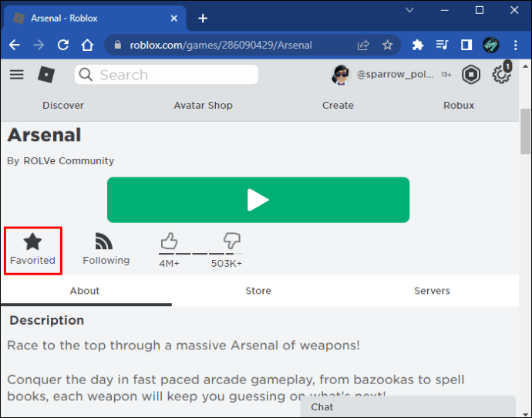Open the Roblox hamburger navigation menu
The height and width of the screenshot is (418, 532).
click(x=17, y=74)
